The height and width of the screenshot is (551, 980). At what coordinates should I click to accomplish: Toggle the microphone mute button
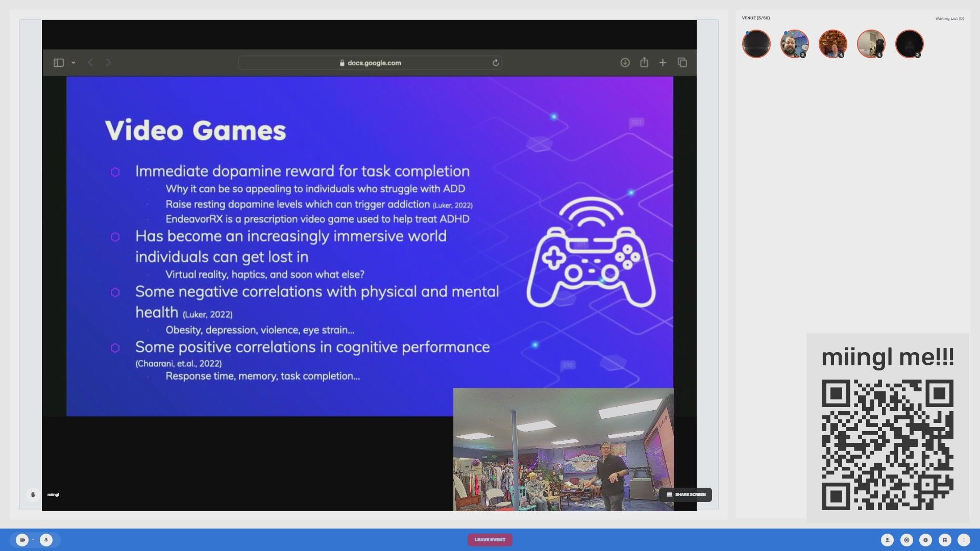46,540
